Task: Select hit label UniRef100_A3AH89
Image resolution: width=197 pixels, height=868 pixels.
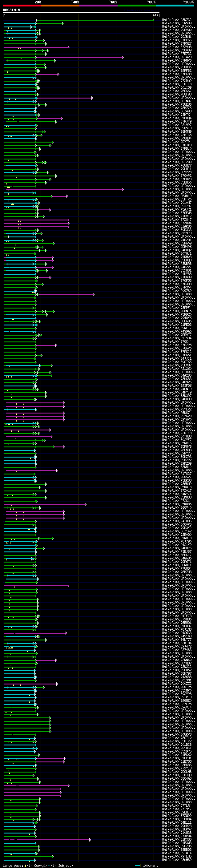Action: [177, 860]
